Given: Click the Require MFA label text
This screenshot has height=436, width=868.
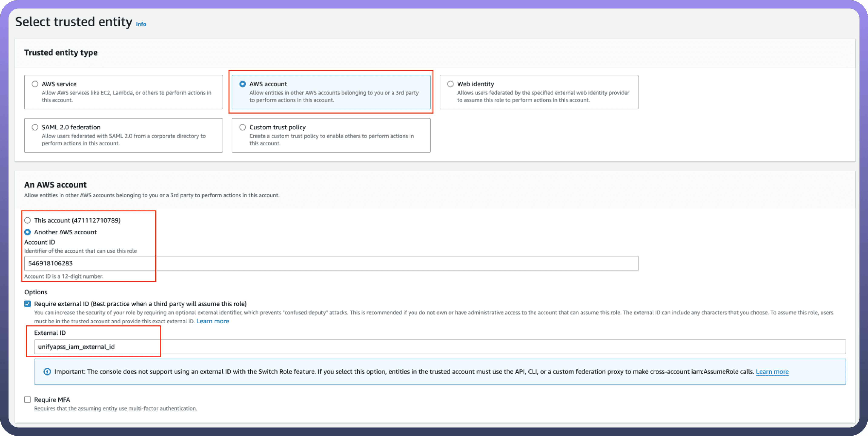Looking at the screenshot, I should click(x=52, y=400).
